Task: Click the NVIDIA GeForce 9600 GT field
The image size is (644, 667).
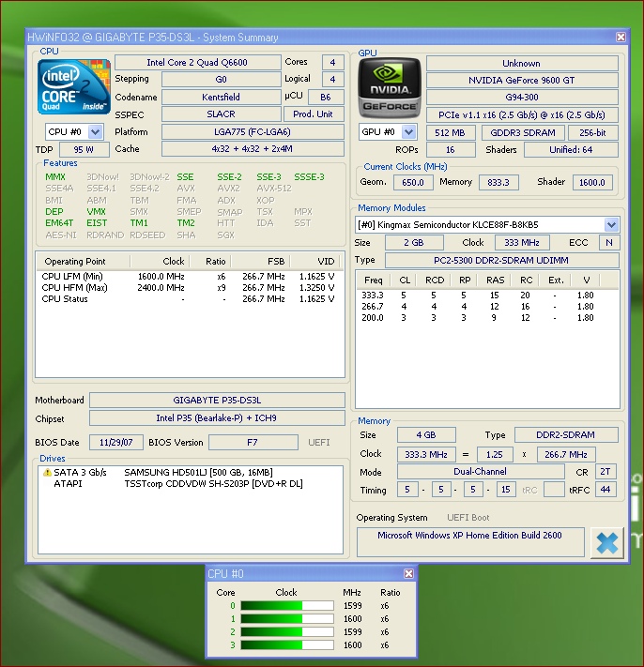Action: click(x=522, y=81)
